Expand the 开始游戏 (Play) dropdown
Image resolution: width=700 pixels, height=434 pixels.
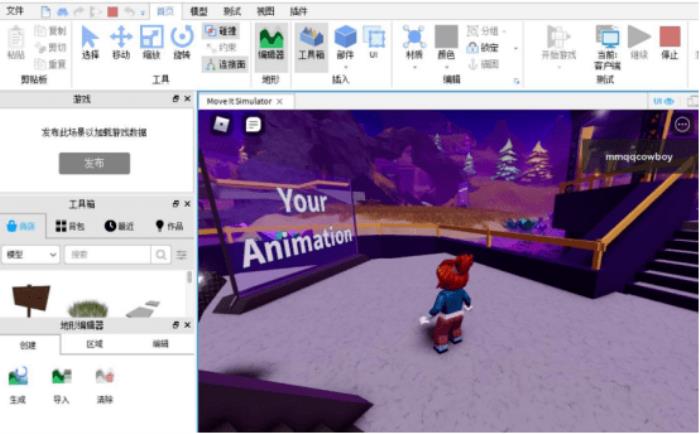pyautogui.click(x=559, y=67)
